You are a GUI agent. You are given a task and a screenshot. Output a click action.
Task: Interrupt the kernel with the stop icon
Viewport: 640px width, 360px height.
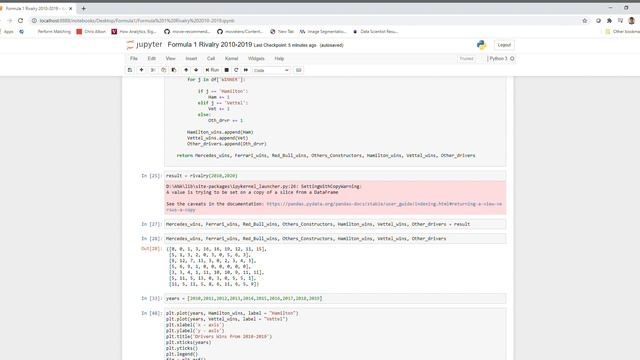point(227,70)
